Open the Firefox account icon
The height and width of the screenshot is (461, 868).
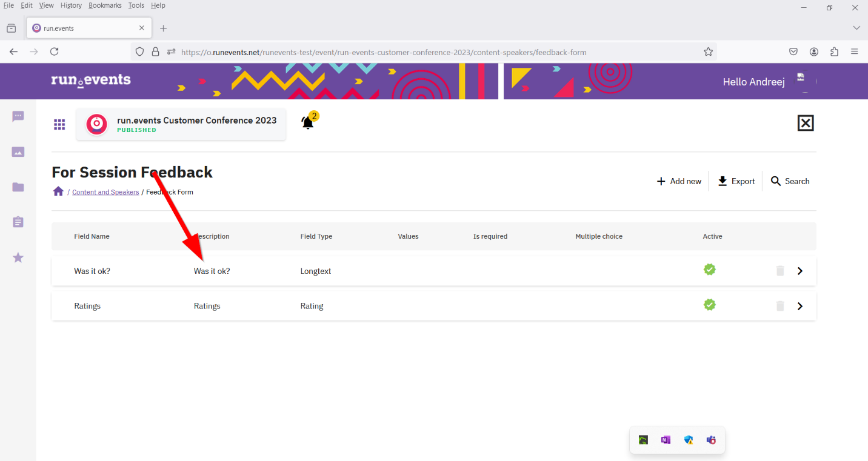click(814, 52)
